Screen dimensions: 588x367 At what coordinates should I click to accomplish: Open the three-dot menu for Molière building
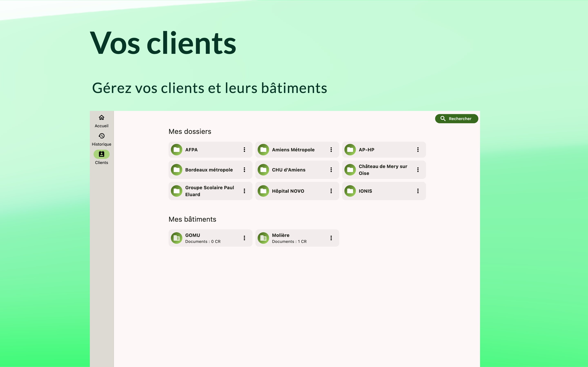(x=331, y=238)
